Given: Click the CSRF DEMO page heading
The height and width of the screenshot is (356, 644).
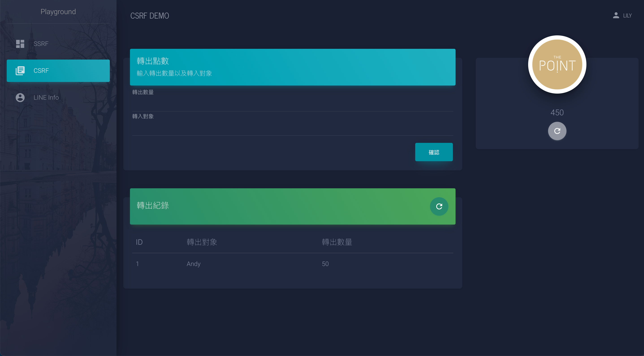Looking at the screenshot, I should 149,16.
